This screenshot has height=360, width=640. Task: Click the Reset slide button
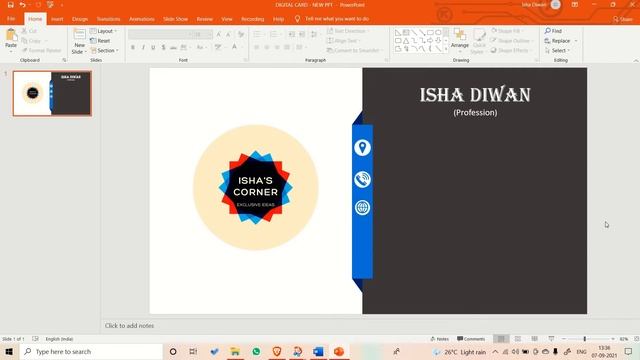click(x=100, y=41)
